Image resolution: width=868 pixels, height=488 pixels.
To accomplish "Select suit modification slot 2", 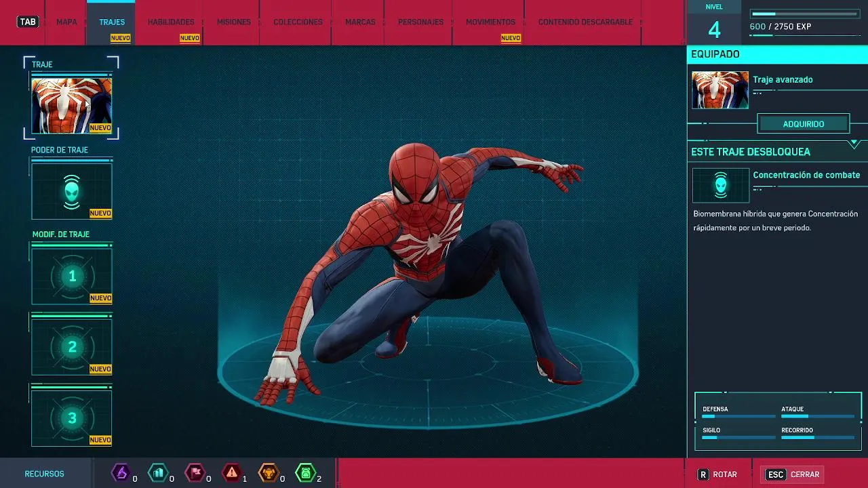I will [71, 347].
